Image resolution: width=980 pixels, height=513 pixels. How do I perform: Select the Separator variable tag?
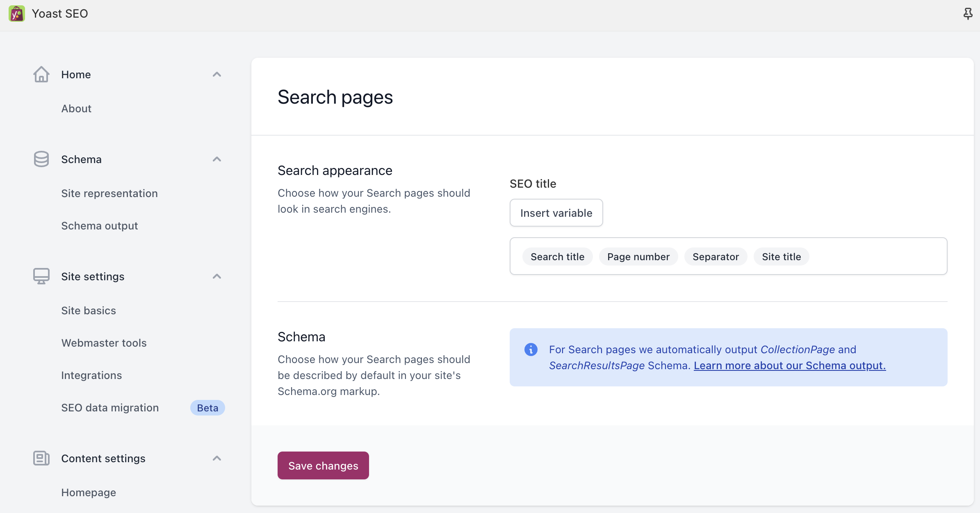[716, 257]
